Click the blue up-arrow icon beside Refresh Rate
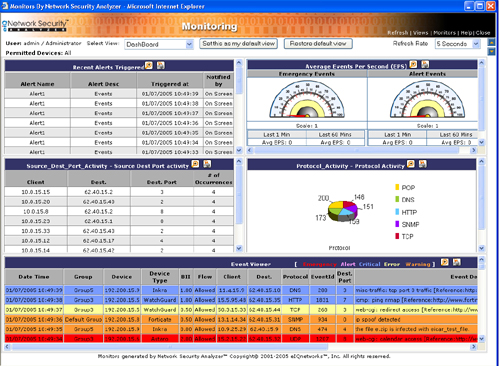The width and height of the screenshot is (500, 366). 491,42
